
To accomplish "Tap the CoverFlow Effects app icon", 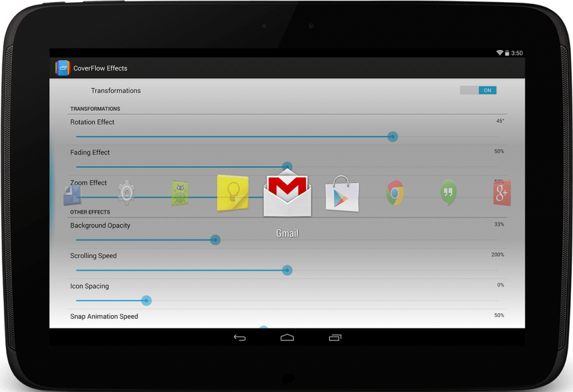I will pos(63,68).
